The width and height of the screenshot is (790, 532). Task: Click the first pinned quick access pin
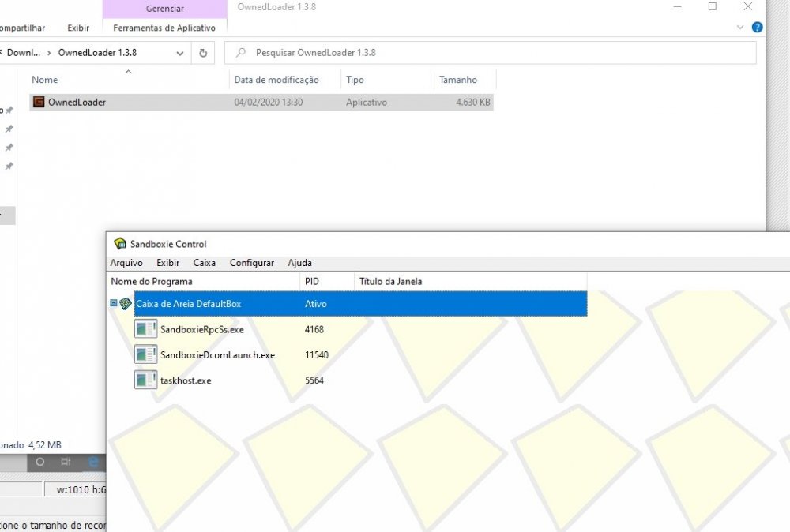(9, 111)
